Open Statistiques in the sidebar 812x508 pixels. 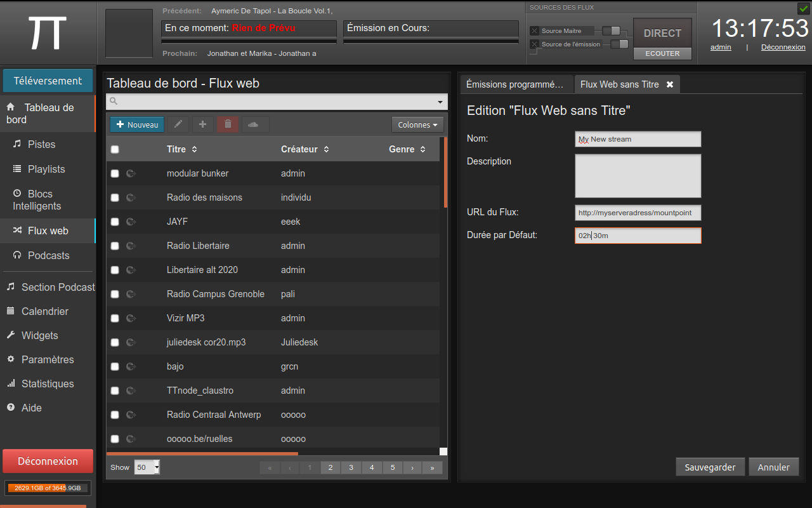tap(48, 384)
